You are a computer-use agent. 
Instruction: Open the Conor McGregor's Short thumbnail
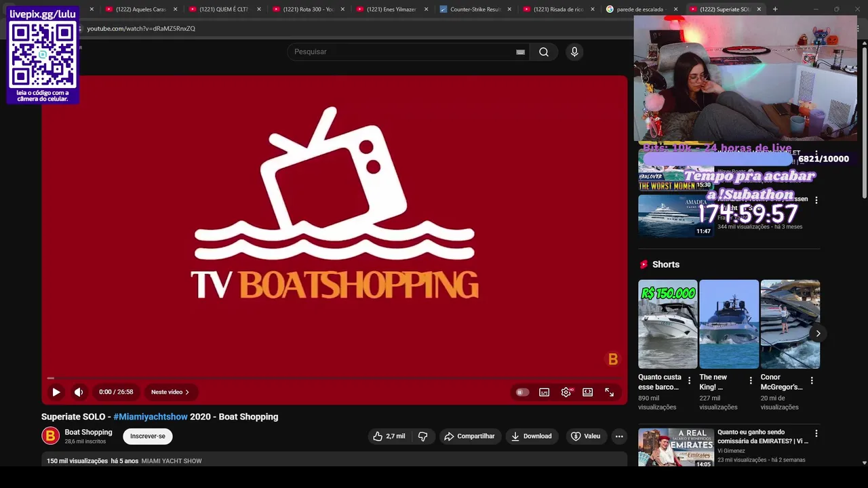pyautogui.click(x=790, y=324)
